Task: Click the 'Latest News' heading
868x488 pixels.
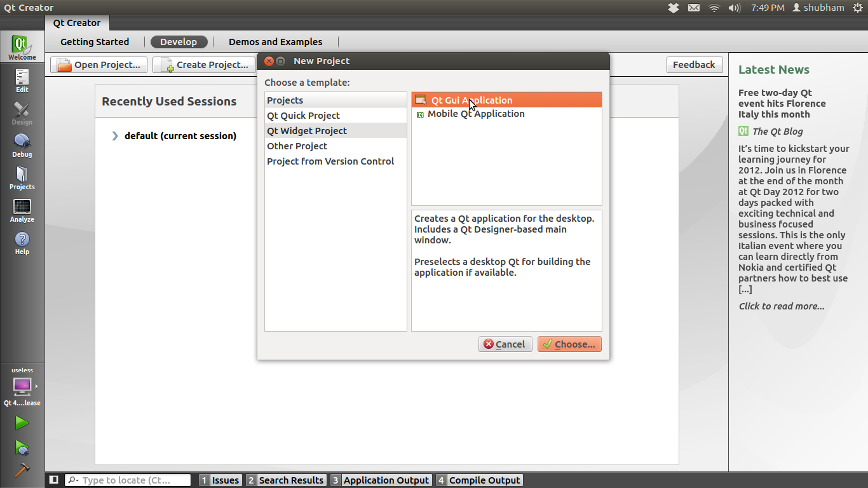Action: (x=774, y=70)
